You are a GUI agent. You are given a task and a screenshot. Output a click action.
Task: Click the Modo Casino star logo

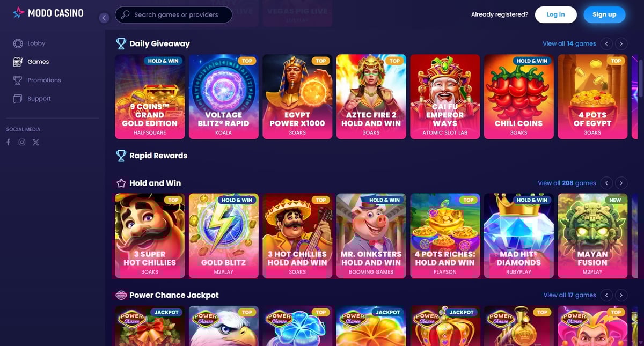[19, 12]
